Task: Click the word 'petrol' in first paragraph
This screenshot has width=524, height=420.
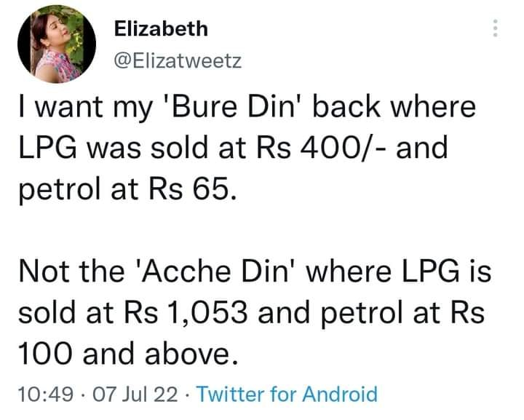Action: coord(60,190)
